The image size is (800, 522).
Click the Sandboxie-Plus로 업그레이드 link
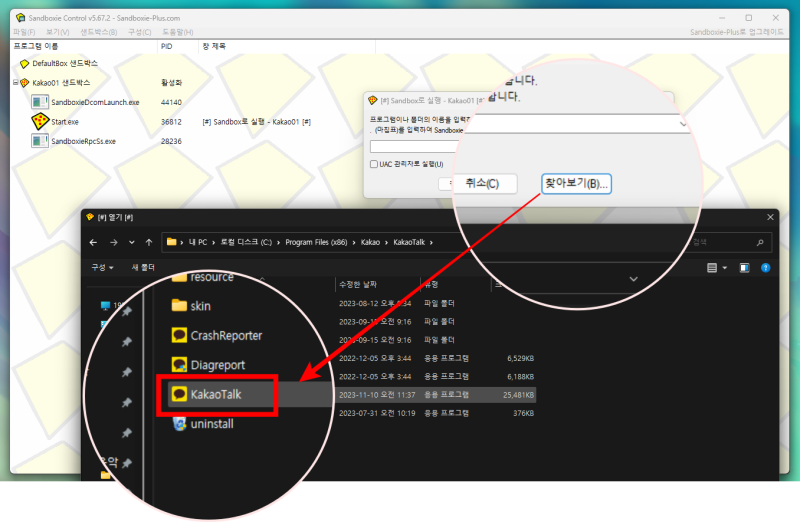click(737, 32)
